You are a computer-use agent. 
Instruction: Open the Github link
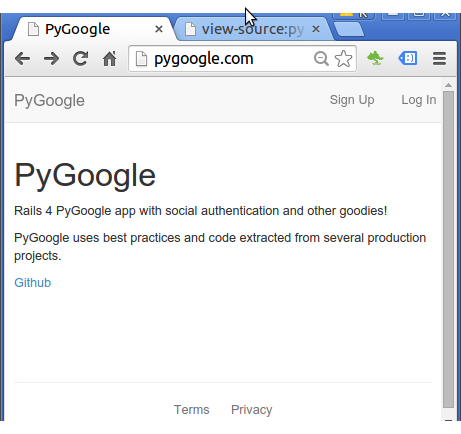point(33,283)
